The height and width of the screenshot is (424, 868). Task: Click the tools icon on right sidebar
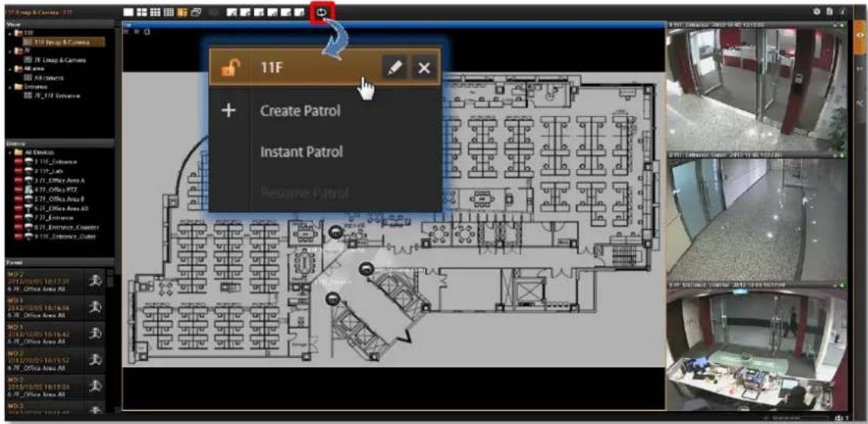(859, 104)
